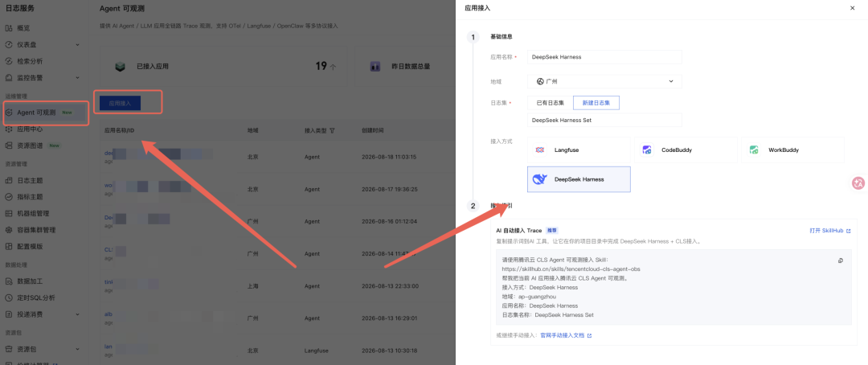Copy the AI prompt with the copy icon
The width and height of the screenshot is (868, 365).
point(841,260)
